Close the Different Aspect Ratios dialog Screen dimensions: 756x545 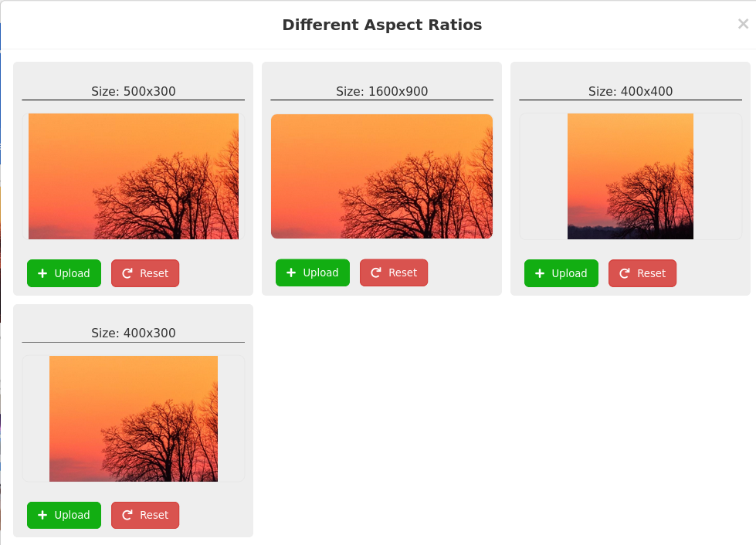pyautogui.click(x=743, y=24)
